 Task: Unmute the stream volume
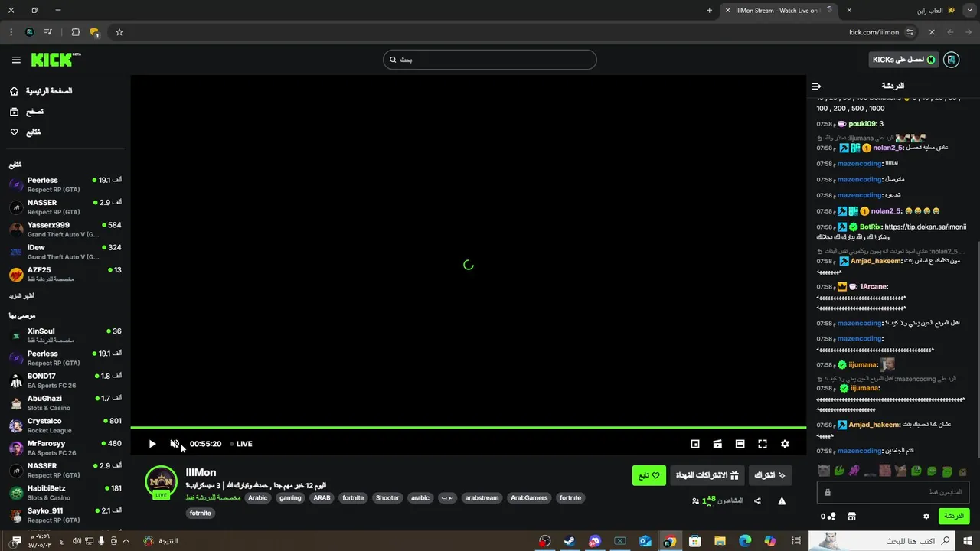175,444
